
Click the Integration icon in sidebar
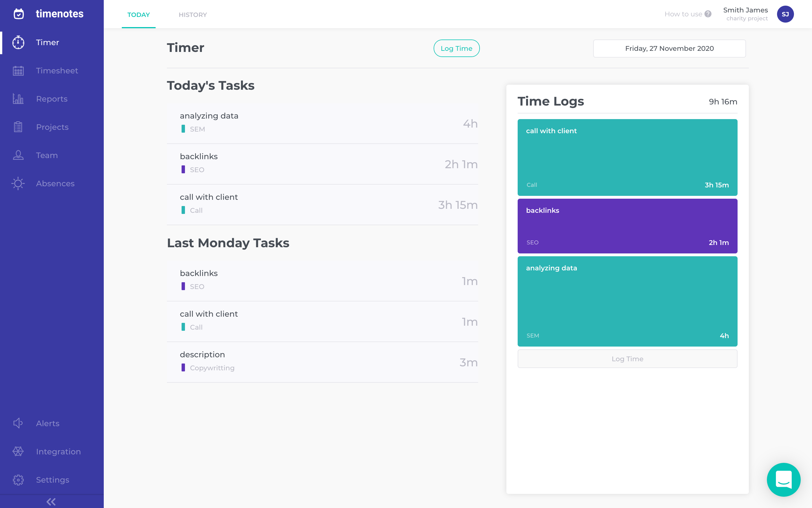(x=18, y=452)
